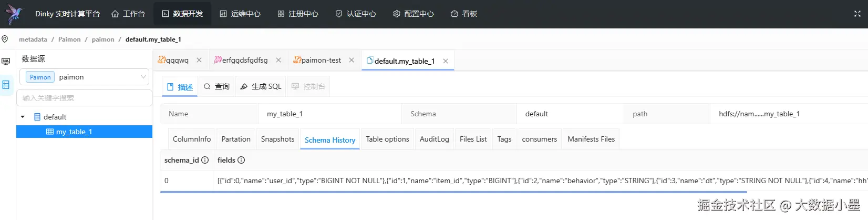The height and width of the screenshot is (220, 868).
Task: Click the schema_id info icon
Action: click(x=205, y=161)
